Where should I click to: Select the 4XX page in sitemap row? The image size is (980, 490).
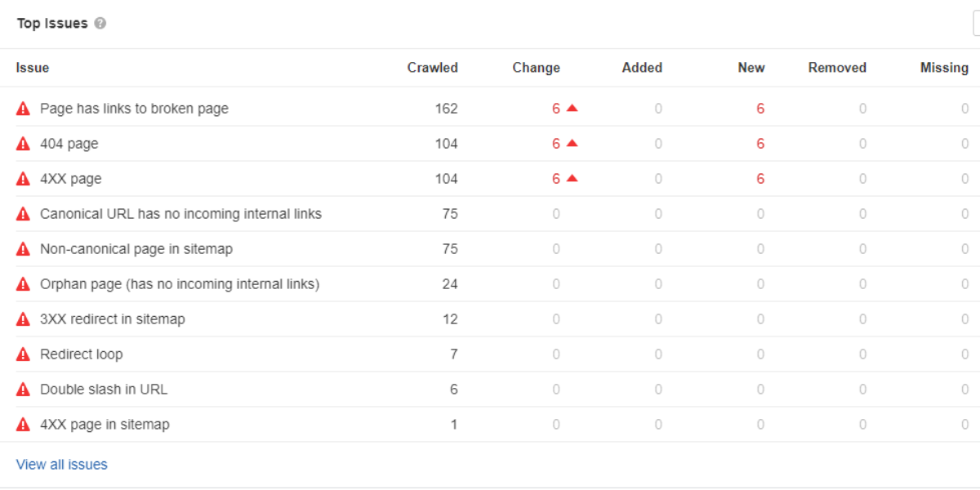point(105,425)
